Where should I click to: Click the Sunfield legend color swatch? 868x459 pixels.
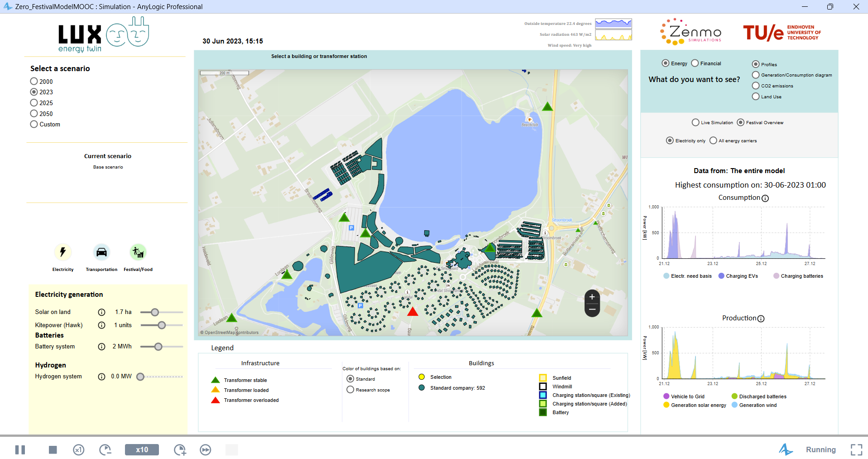point(543,378)
